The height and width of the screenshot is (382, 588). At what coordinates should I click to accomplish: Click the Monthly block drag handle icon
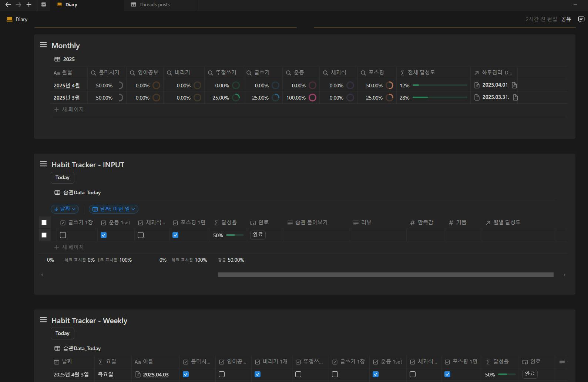[43, 45]
